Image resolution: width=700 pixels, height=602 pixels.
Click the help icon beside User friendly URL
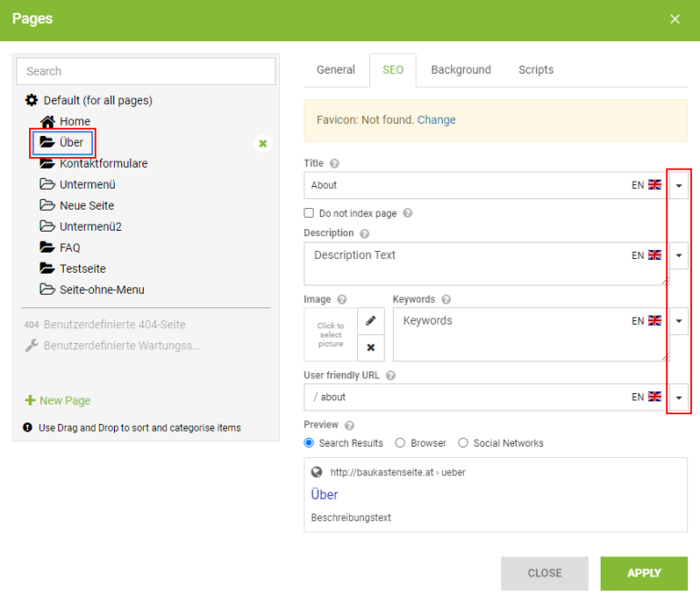(x=391, y=376)
